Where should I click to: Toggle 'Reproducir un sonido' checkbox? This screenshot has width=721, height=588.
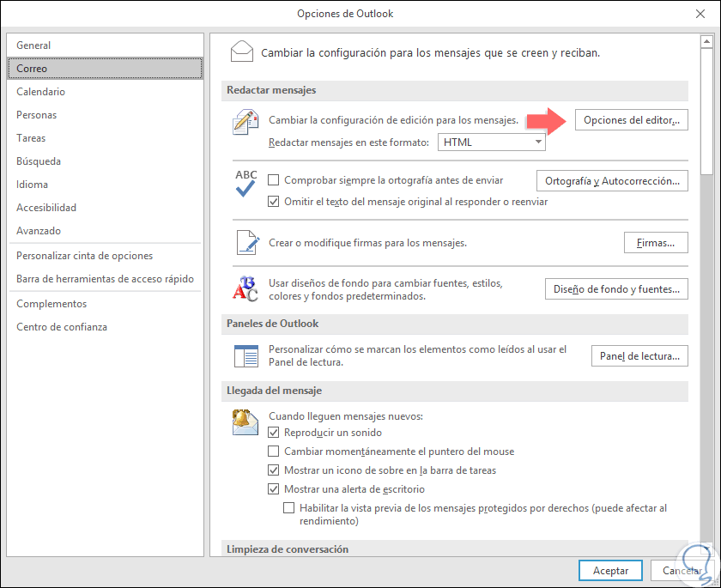(x=273, y=432)
